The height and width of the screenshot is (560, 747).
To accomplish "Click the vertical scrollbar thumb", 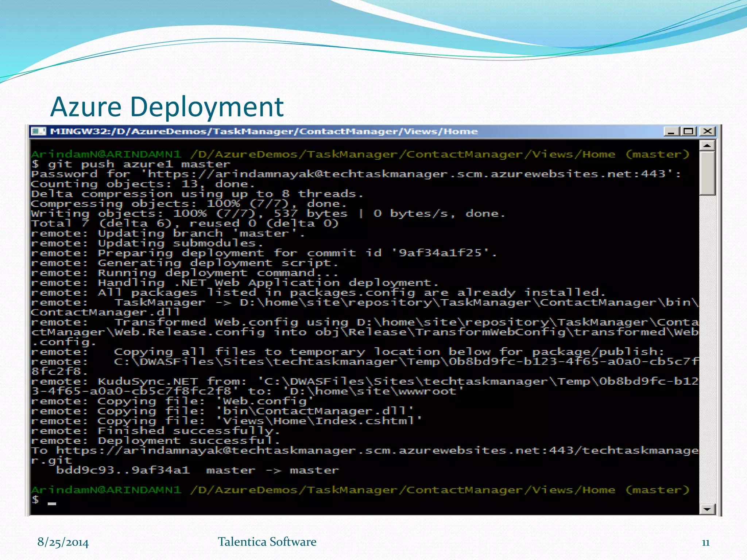I will coord(707,174).
